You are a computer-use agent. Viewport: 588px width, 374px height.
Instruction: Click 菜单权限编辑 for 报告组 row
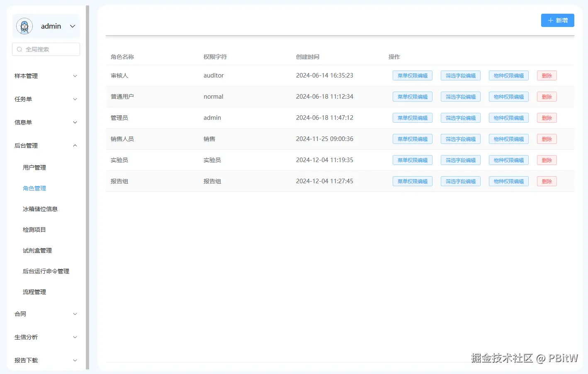413,181
